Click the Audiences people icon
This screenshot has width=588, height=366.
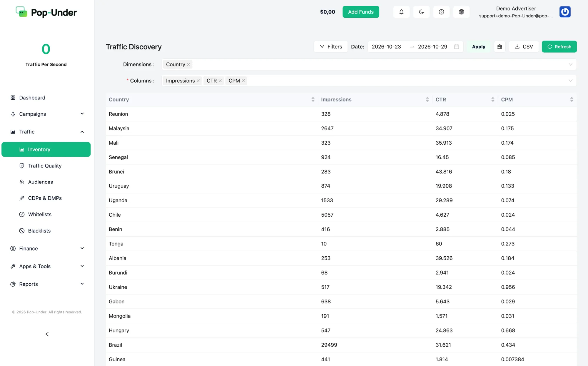[x=22, y=182]
